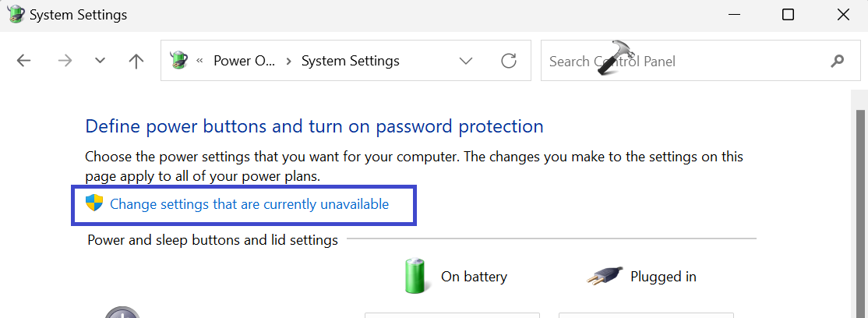Go back to the previous page
Screen dimensions: 868x318
(x=24, y=61)
